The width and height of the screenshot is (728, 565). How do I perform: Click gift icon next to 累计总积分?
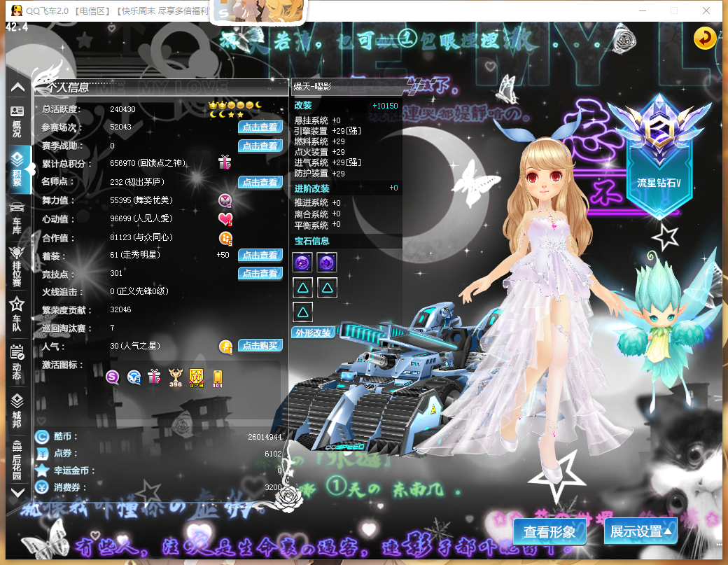click(x=225, y=162)
